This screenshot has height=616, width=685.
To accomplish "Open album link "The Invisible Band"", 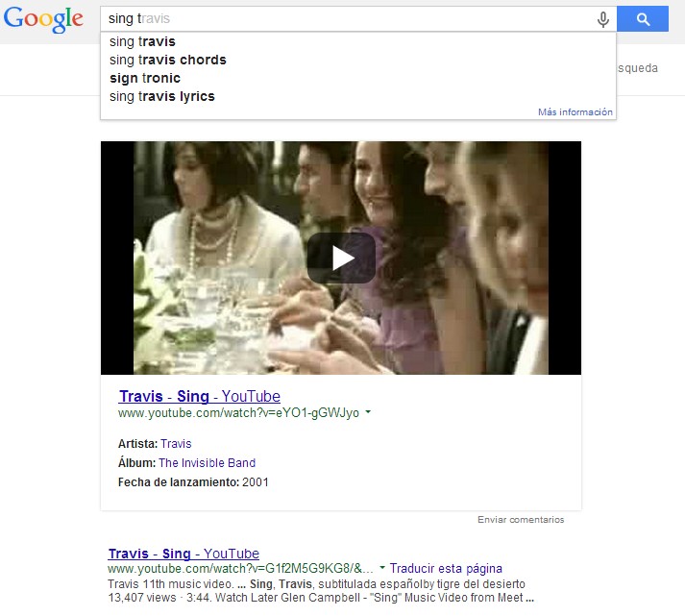I will [208, 463].
